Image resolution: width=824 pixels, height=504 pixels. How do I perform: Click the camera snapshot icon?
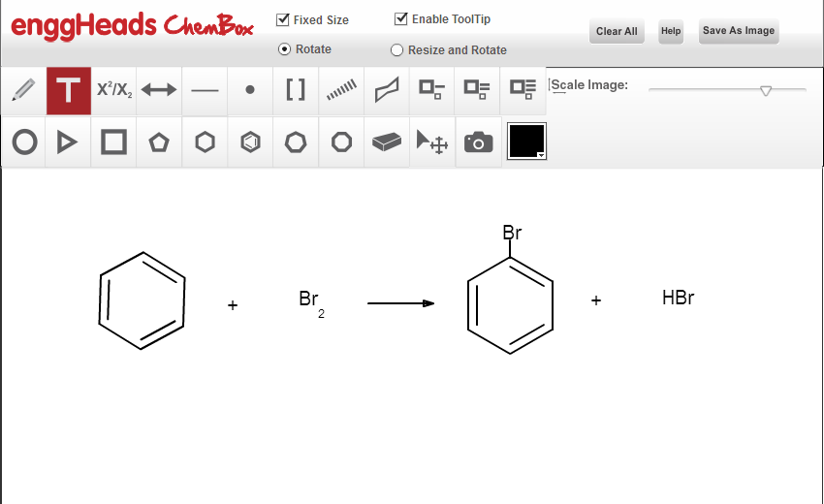(x=478, y=142)
